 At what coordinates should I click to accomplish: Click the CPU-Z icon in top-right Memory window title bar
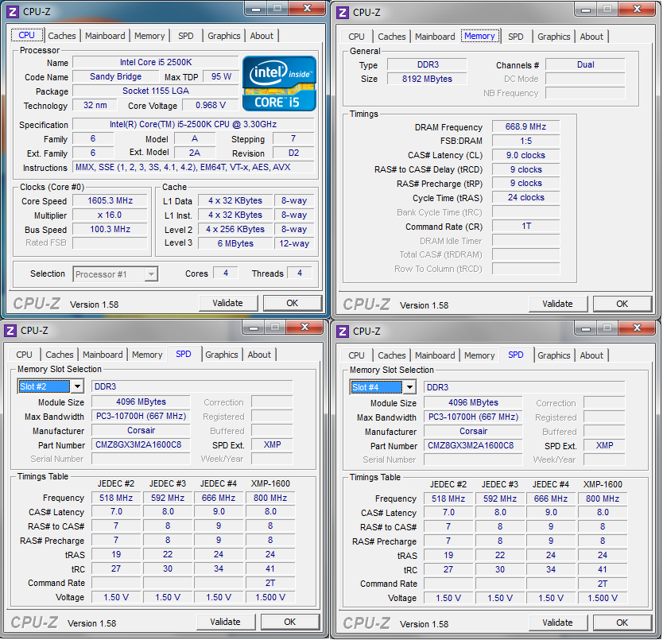click(x=343, y=13)
